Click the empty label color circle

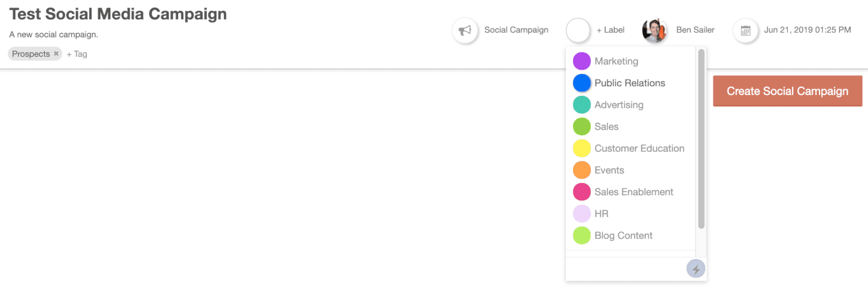click(578, 30)
